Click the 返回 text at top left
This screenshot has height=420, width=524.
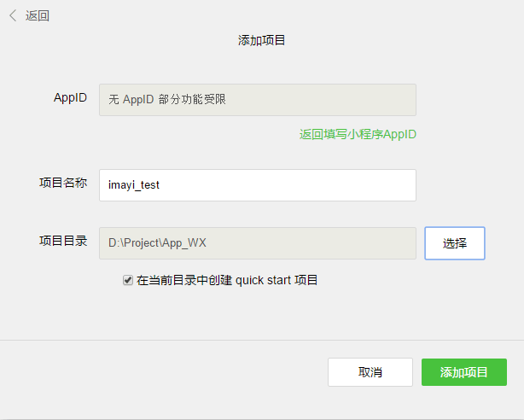click(x=38, y=15)
